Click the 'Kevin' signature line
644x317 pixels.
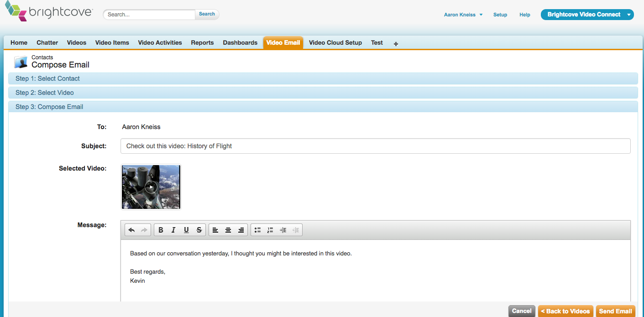[137, 281]
